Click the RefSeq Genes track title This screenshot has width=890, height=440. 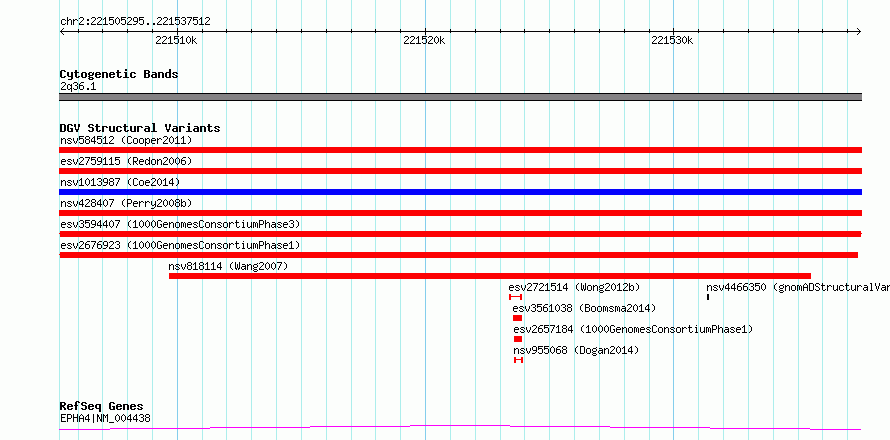click(x=102, y=407)
